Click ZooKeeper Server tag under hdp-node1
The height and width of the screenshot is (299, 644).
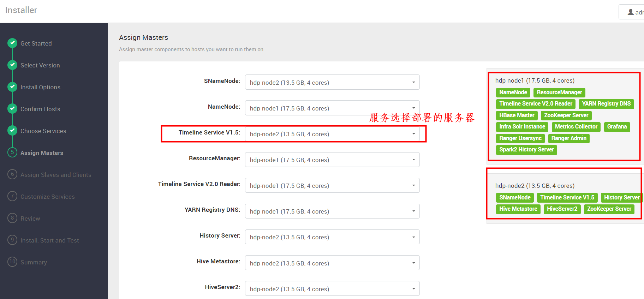[566, 115]
